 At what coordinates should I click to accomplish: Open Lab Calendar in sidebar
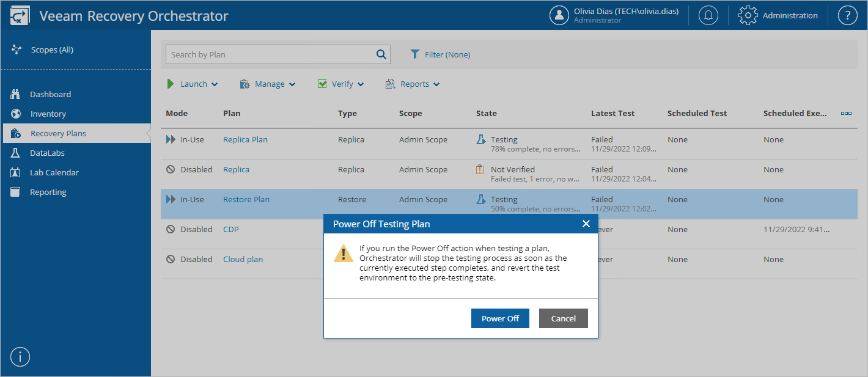tap(54, 172)
